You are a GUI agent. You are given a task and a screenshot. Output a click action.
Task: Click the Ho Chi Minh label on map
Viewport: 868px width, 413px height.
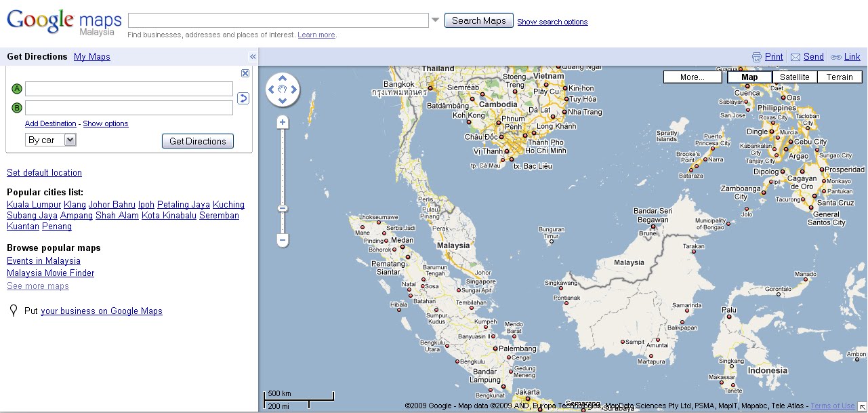point(545,151)
